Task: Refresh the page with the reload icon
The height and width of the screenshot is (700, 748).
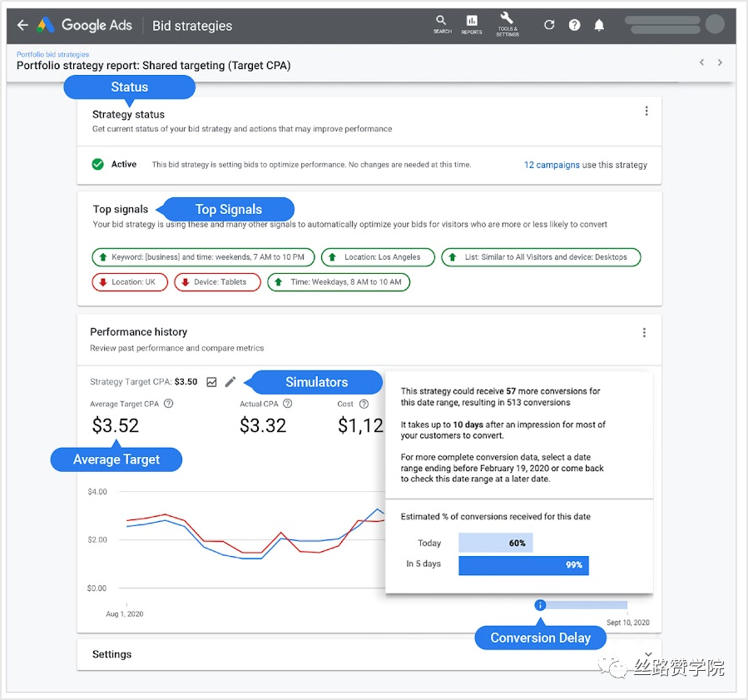Action: click(x=548, y=25)
